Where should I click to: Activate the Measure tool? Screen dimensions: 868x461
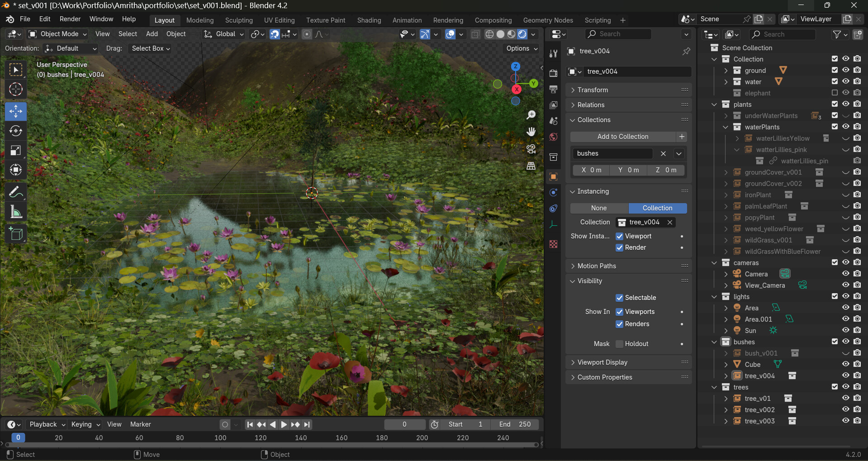[15, 211]
